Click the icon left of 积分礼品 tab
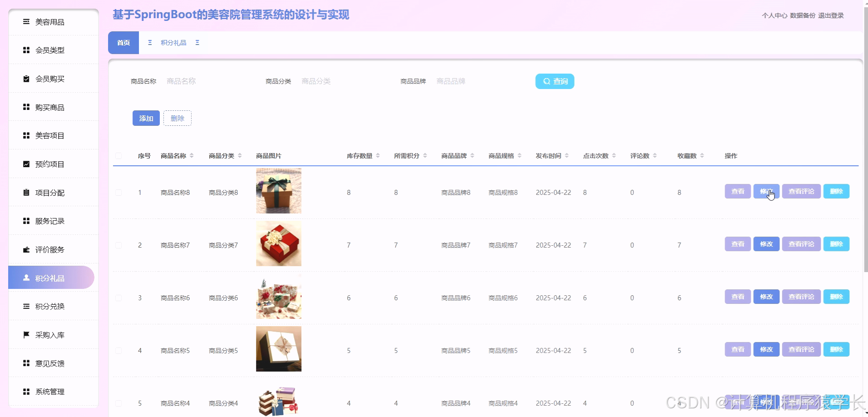 pyautogui.click(x=150, y=43)
